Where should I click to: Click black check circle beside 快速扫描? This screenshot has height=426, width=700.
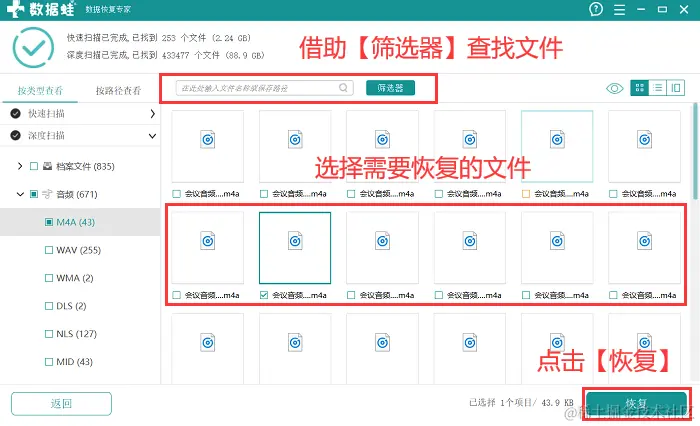tap(16, 113)
